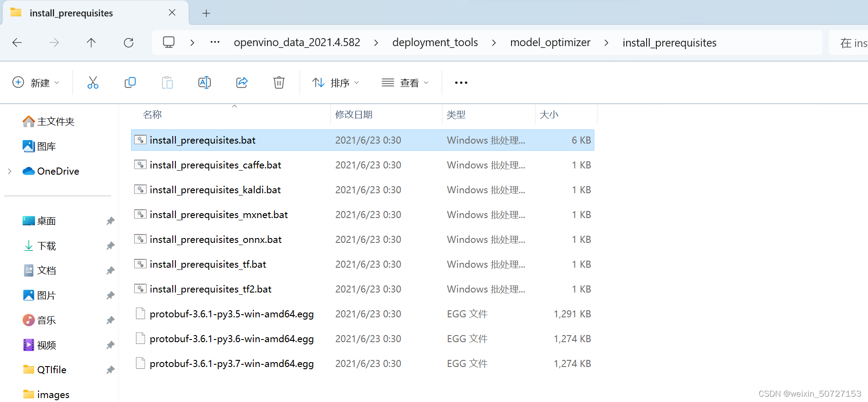This screenshot has width=868, height=402.
Task: Select protobuf-3.6.1-py3.5-win-amd64.egg file
Action: coord(362,314)
